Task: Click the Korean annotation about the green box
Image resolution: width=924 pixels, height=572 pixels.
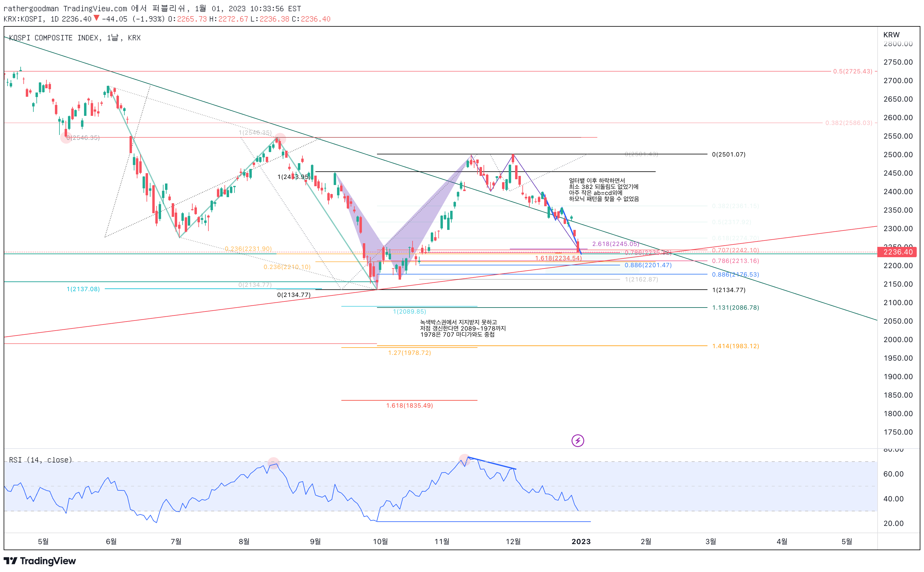Action: pos(463,328)
